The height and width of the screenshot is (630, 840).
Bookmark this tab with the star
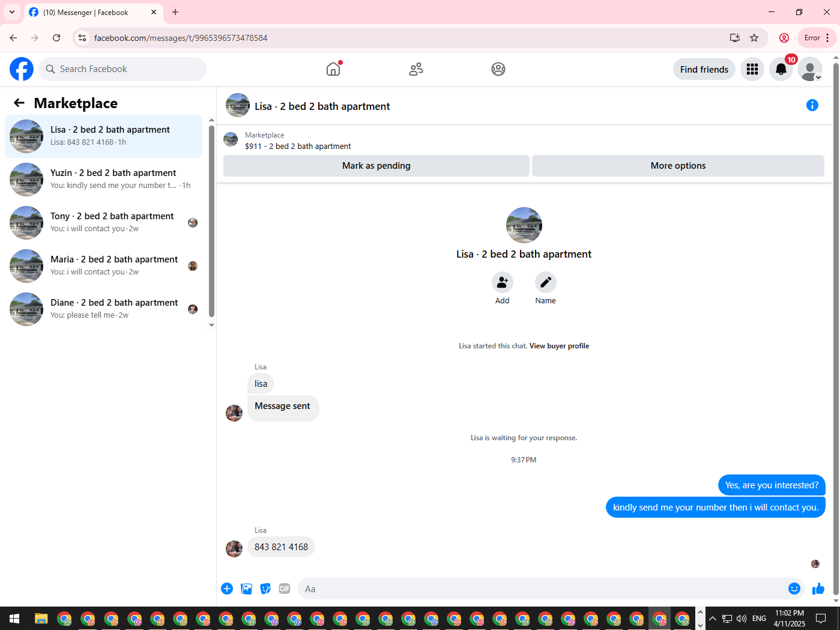tap(754, 38)
